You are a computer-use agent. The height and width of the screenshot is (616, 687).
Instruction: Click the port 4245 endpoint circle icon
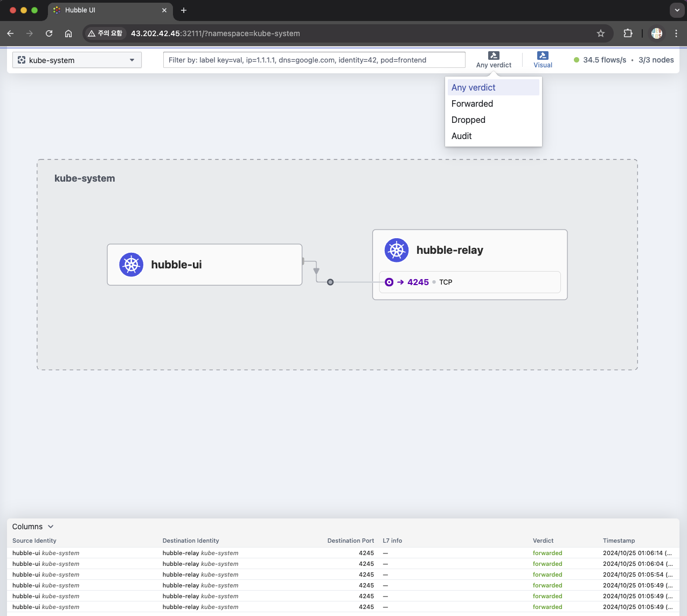click(x=389, y=282)
